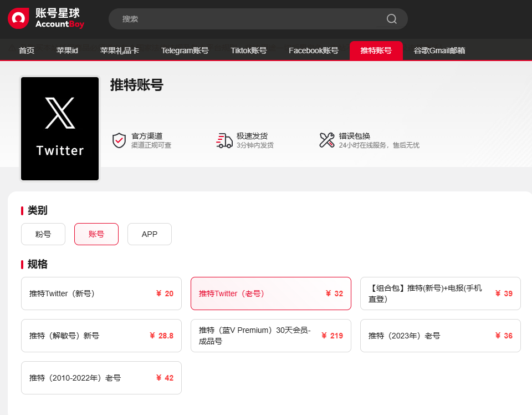The height and width of the screenshot is (415, 532).
Task: Open the 谷歌Gmail邮箱 tab
Action: coord(439,50)
